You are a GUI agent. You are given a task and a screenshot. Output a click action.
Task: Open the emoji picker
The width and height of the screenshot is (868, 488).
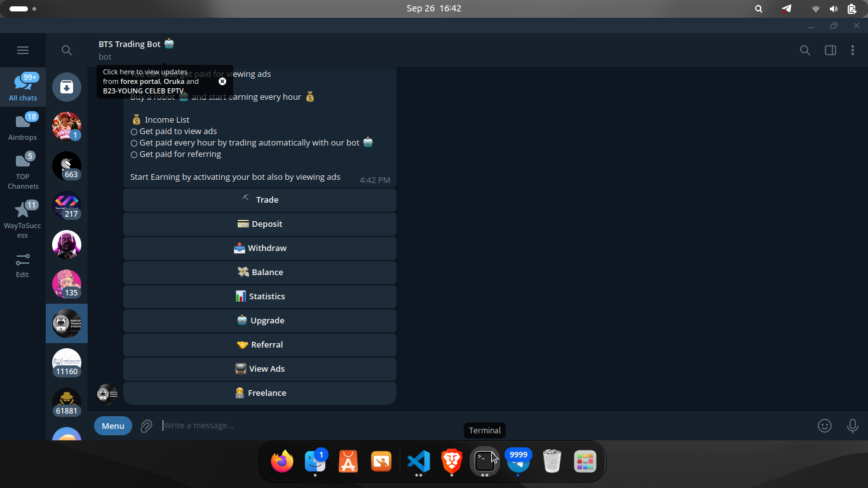click(825, 426)
